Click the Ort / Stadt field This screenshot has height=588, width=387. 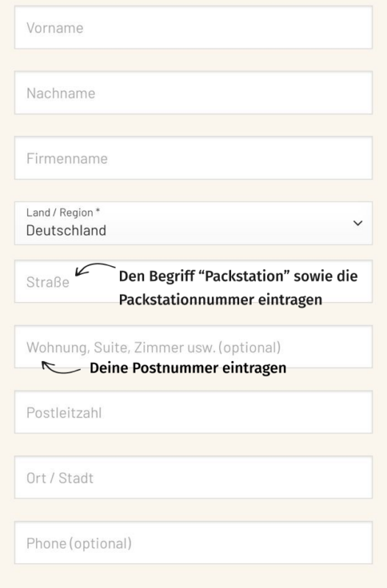point(193,477)
